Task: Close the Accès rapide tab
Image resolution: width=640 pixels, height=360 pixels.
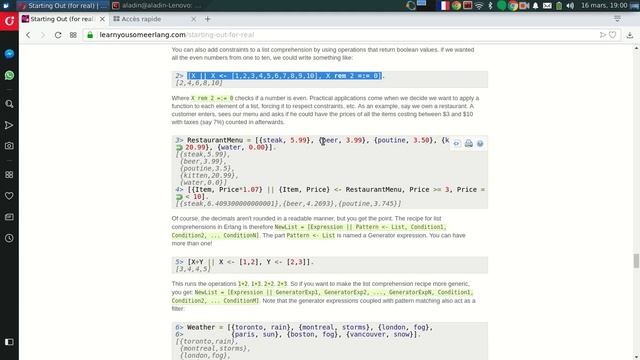Action: [x=193, y=19]
